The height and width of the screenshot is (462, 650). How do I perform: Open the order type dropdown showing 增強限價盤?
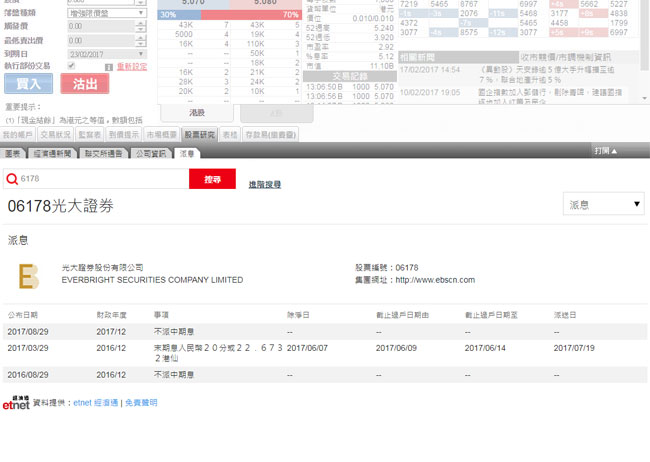point(107,13)
